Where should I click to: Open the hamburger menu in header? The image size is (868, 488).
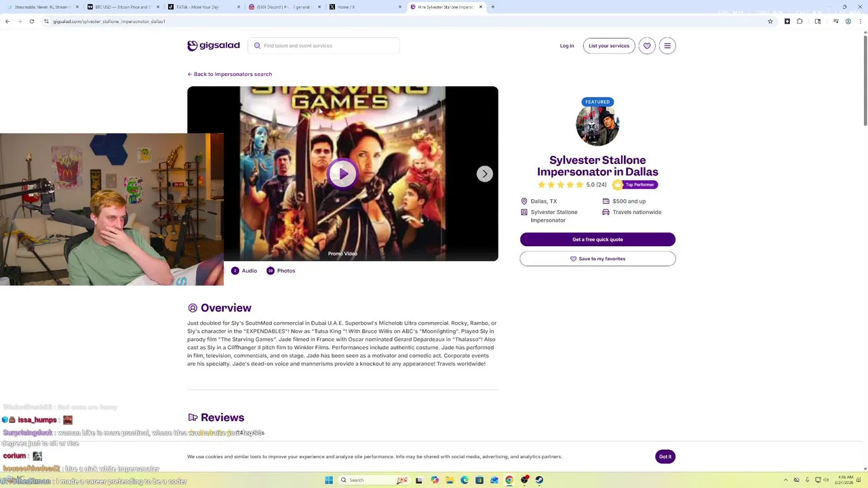pos(667,45)
